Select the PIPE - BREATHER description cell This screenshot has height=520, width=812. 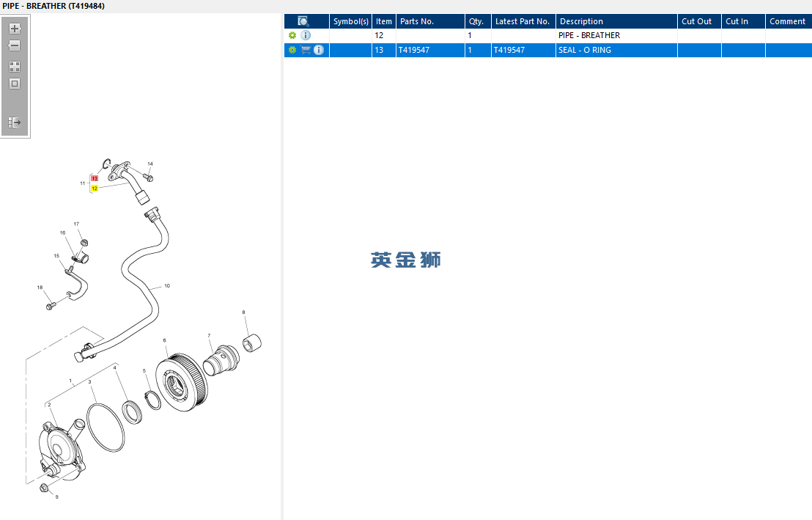tap(616, 35)
